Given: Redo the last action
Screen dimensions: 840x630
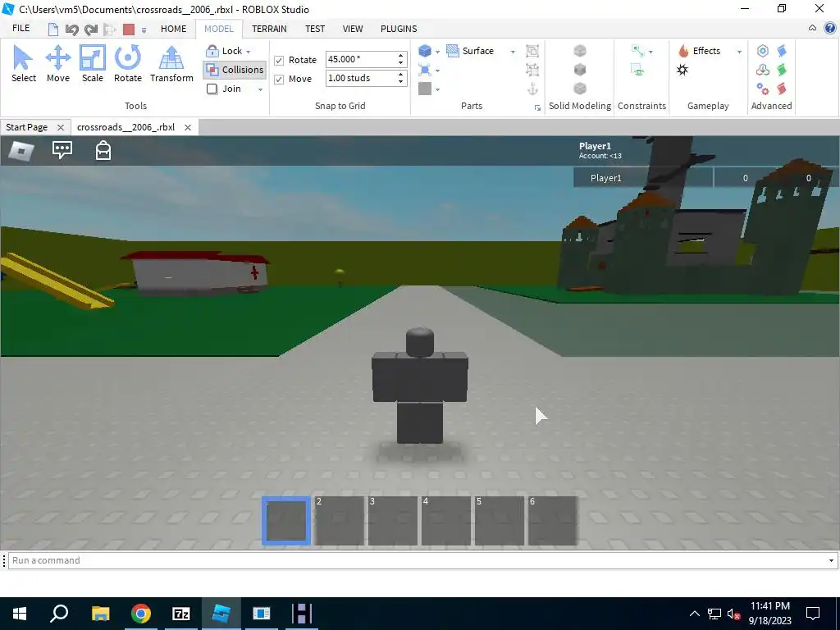Looking at the screenshot, I should [91, 29].
